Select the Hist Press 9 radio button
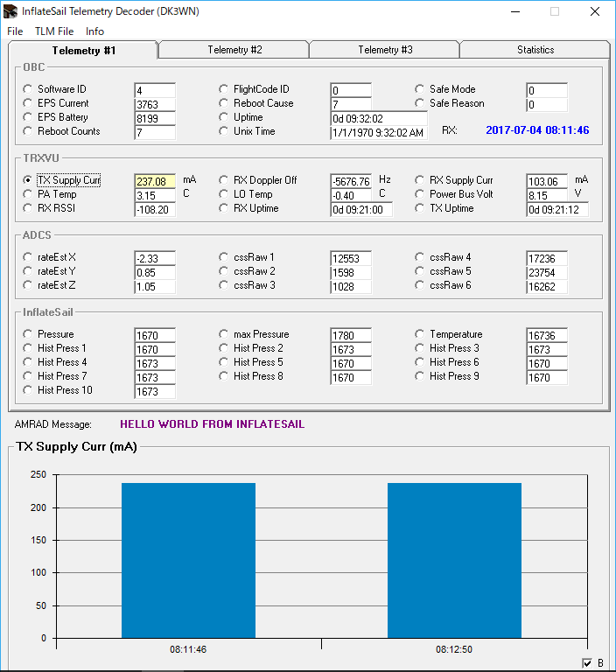 pyautogui.click(x=420, y=376)
